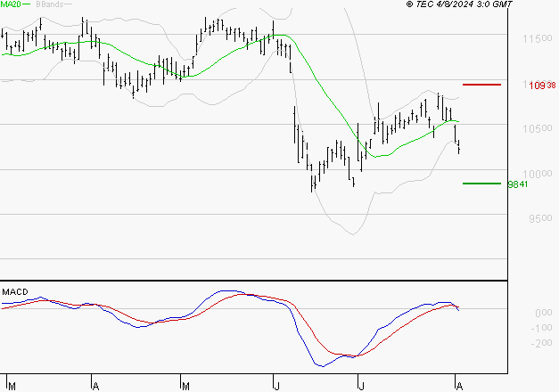Click the 10000 price axis label
Viewport: 559px width, 392px height.
point(538,174)
